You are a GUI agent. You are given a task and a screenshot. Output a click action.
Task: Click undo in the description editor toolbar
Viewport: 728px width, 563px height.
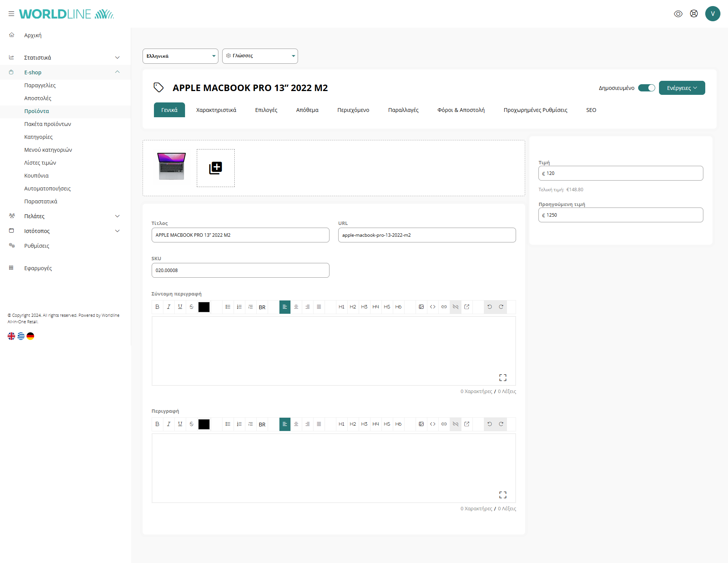(x=490, y=424)
